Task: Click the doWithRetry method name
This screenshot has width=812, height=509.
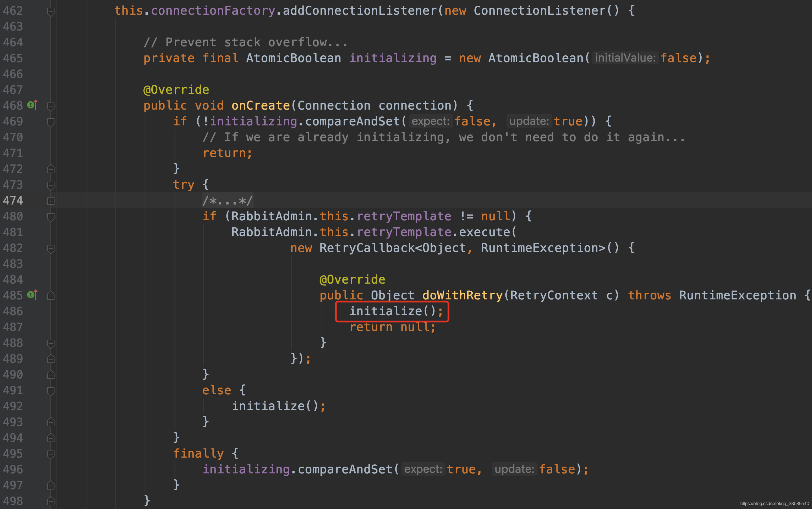Action: (x=462, y=295)
